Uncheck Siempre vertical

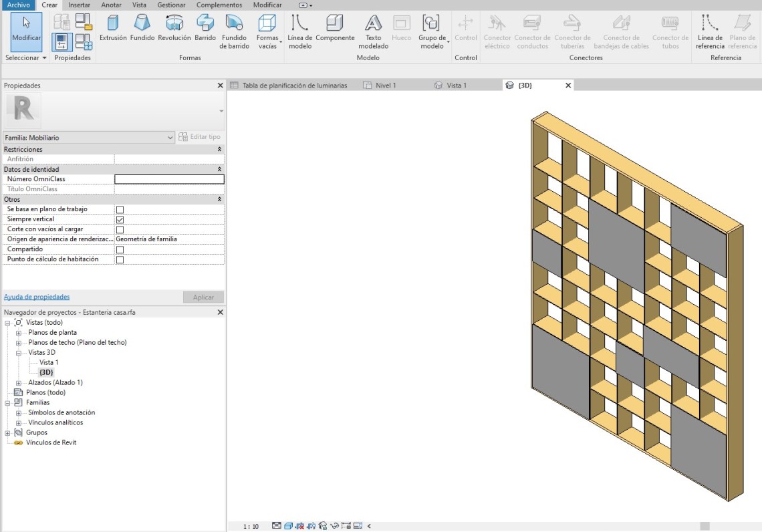120,220
